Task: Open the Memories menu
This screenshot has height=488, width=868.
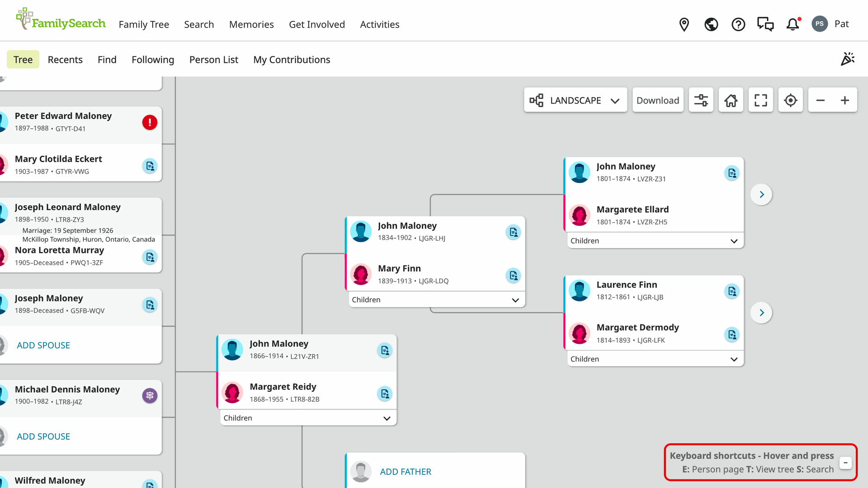Action: click(251, 24)
